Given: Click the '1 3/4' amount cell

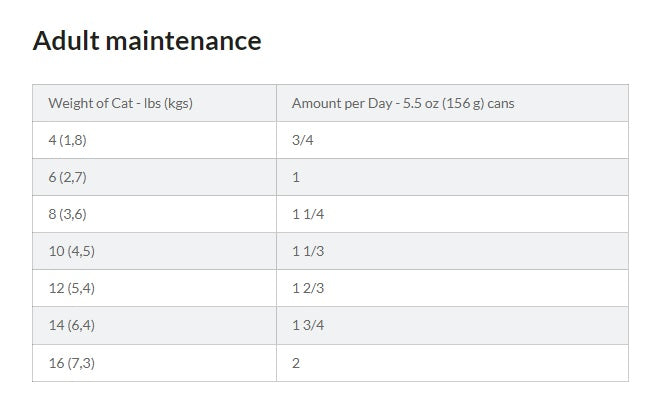Looking at the screenshot, I should (308, 325).
